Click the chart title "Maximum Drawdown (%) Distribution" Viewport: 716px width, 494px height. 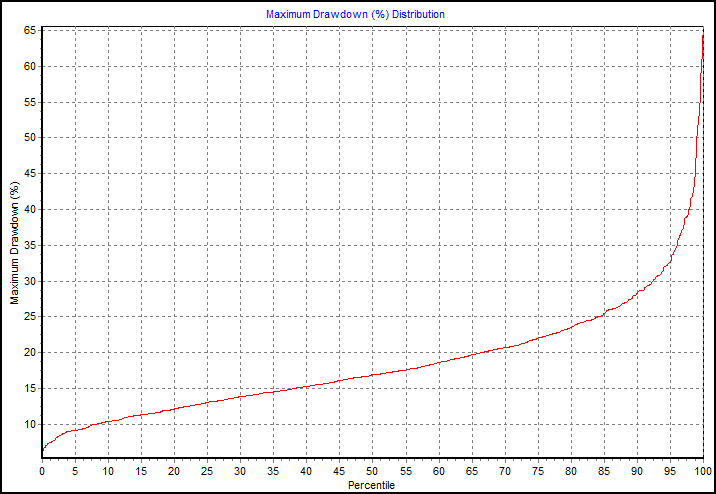[355, 14]
